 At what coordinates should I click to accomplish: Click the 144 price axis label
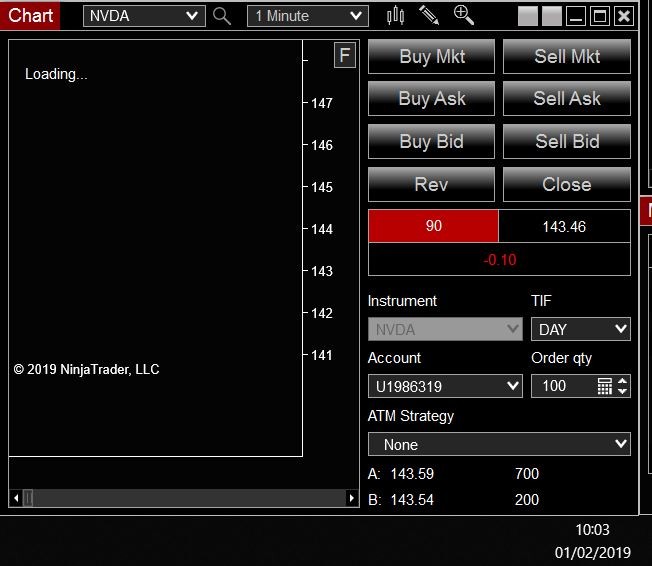322,229
